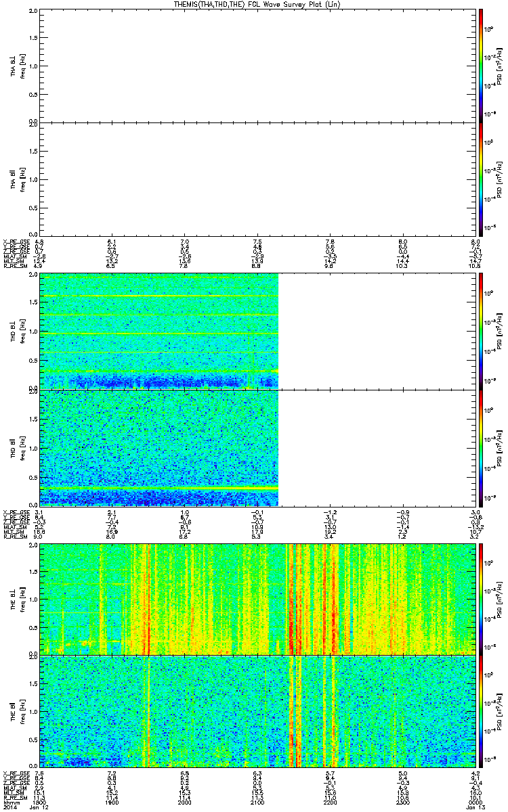Viewport: 508px width, 812px height.
Task: Click the 'THE B∥ freq [Hz]' axis label
Action: [x=17, y=710]
